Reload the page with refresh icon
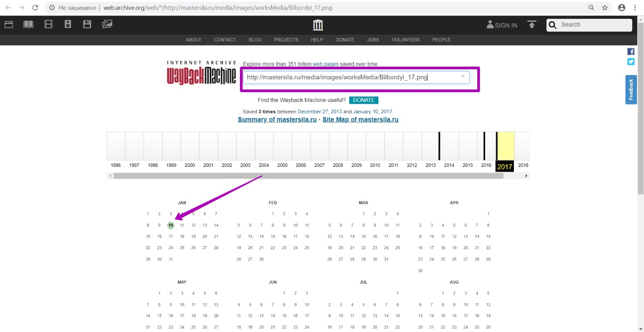This screenshot has height=332, width=644. (35, 7)
